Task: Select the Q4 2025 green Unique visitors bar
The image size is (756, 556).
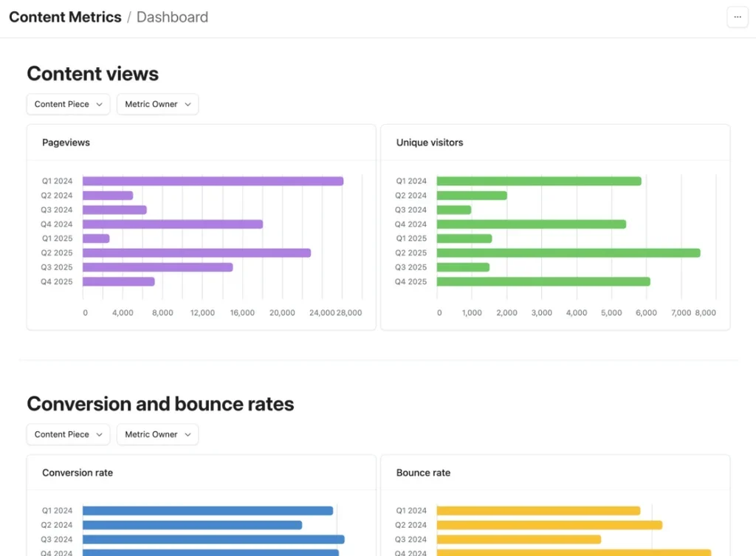Action: [543, 281]
